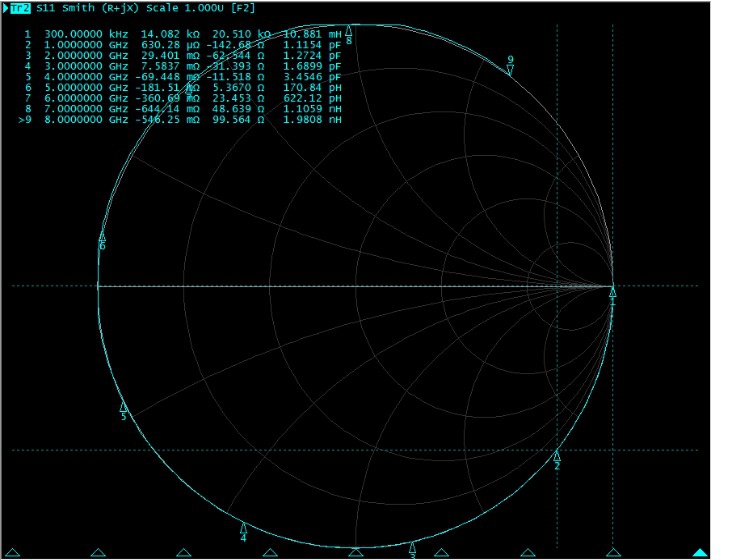Click the S11 measurement parameter text
This screenshot has width=750, height=560.
click(46, 8)
